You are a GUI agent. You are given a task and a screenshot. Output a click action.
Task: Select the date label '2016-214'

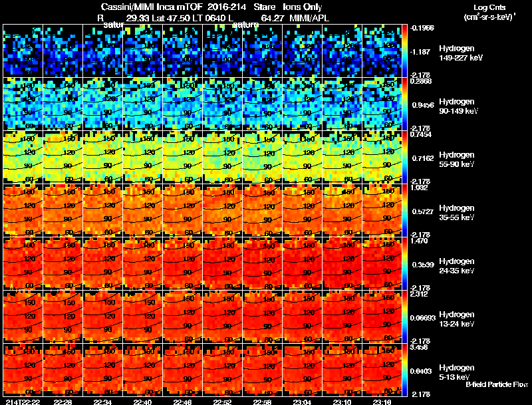tap(227, 7)
